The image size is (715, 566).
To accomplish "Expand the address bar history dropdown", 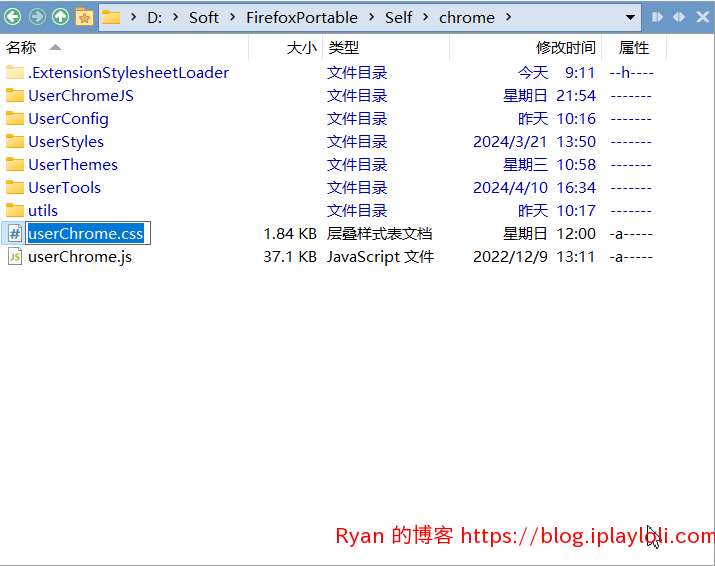I will tap(630, 17).
